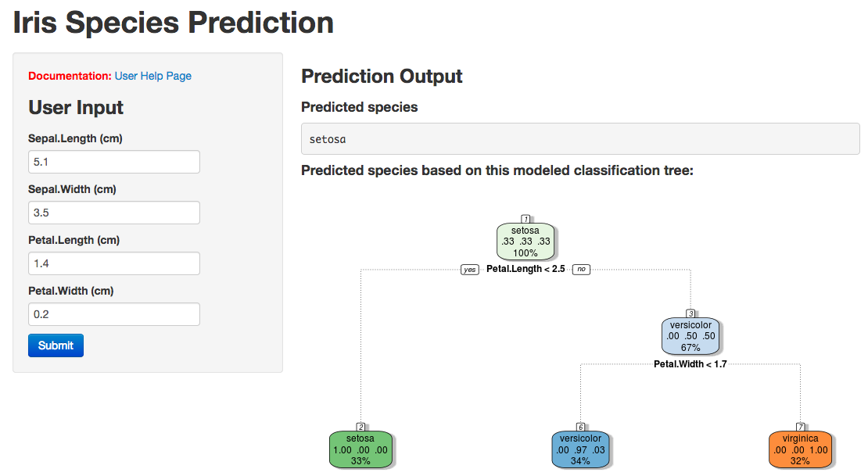This screenshot has width=868, height=476.
Task: Click node number 6 marker
Action: [x=580, y=428]
